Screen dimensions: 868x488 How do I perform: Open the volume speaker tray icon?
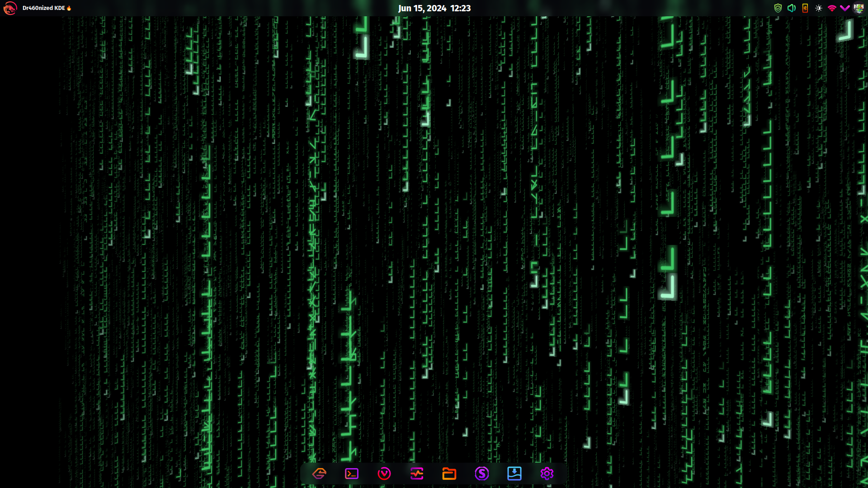tap(792, 8)
